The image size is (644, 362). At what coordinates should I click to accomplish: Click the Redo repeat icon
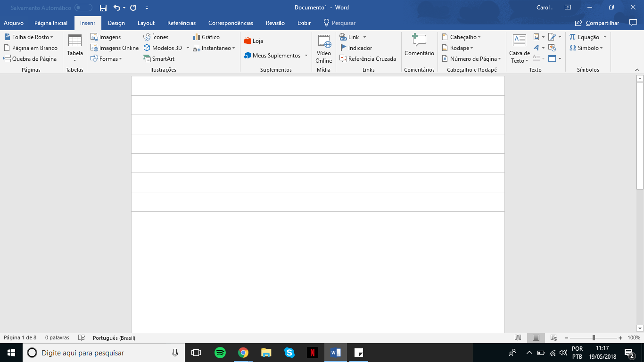pos(133,8)
